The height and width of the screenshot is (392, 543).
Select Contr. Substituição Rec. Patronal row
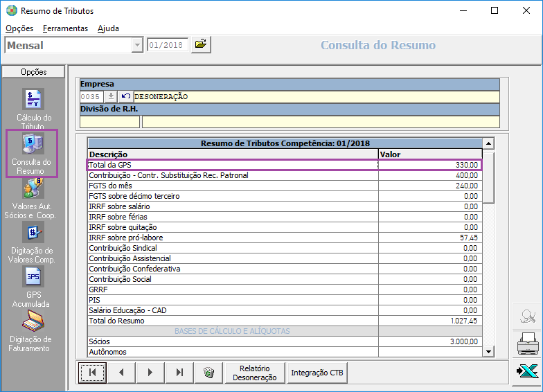tap(285, 175)
